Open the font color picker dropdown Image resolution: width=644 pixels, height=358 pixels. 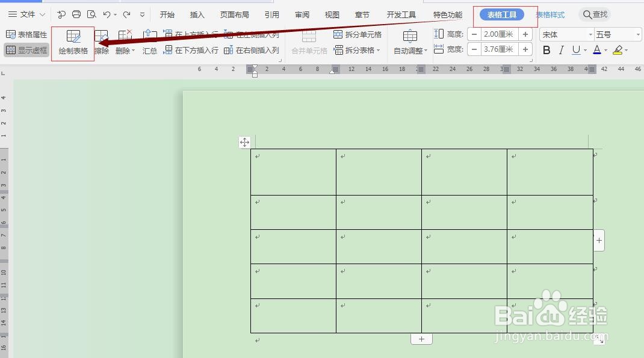click(604, 50)
